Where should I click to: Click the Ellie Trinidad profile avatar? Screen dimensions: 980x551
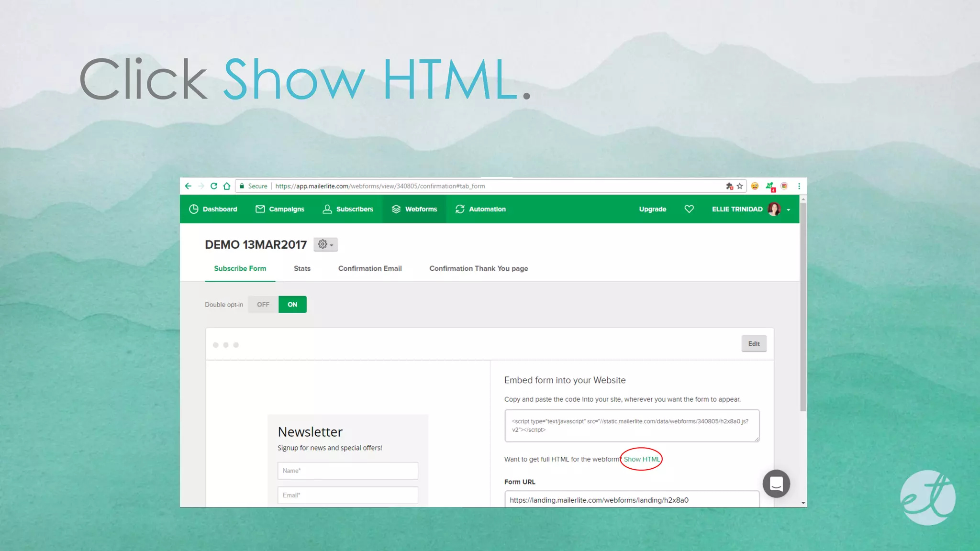click(x=774, y=209)
